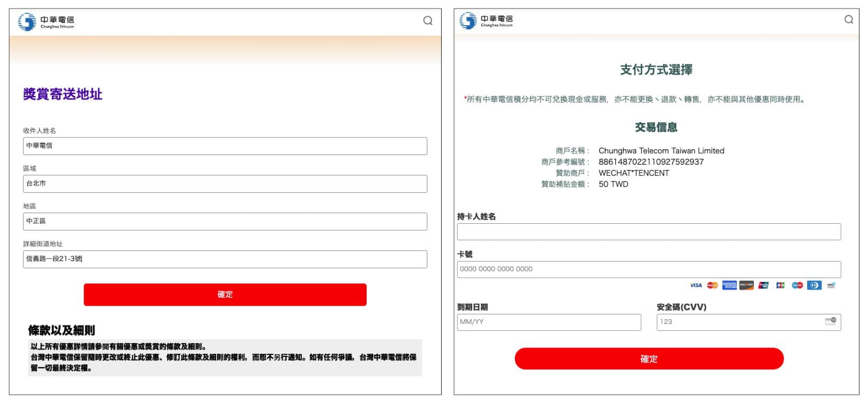
Task: Click the 贊助商戶 label
Action: click(x=572, y=173)
